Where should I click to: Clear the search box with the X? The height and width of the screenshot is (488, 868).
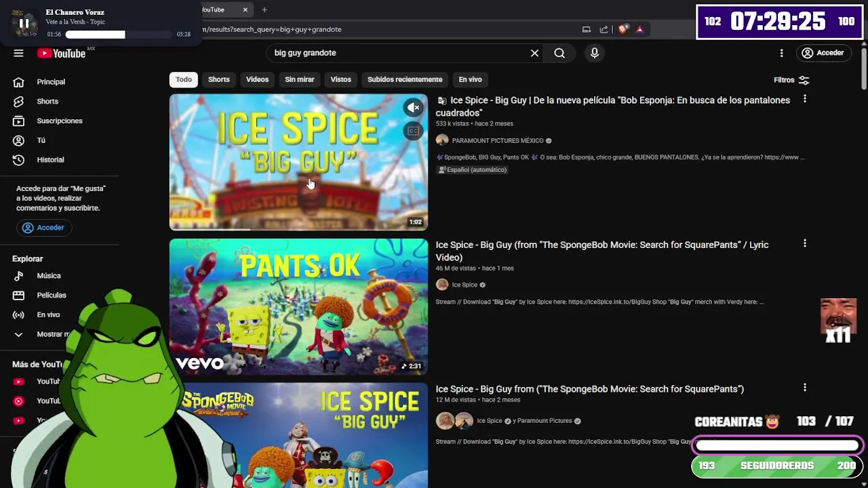coord(534,53)
